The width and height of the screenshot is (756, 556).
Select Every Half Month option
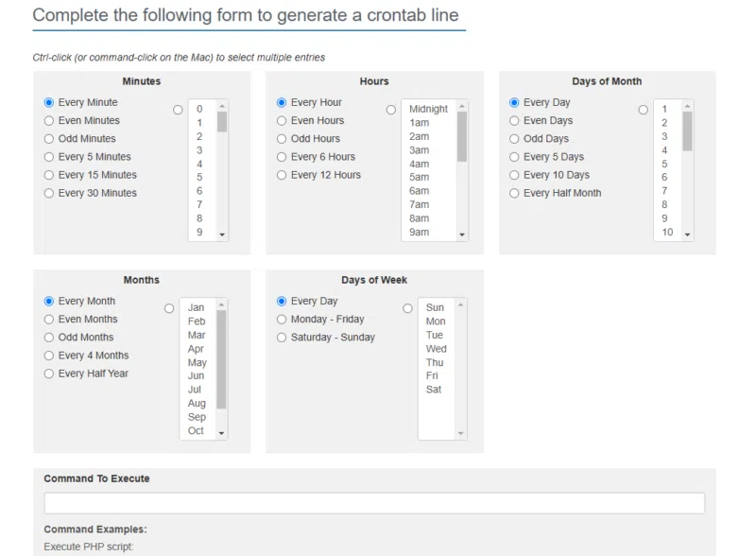click(514, 193)
